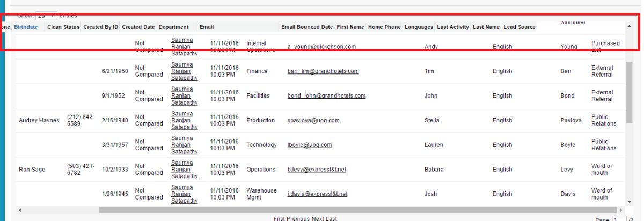Click the Home Phone column header
644x221 pixels.
(x=384, y=27)
